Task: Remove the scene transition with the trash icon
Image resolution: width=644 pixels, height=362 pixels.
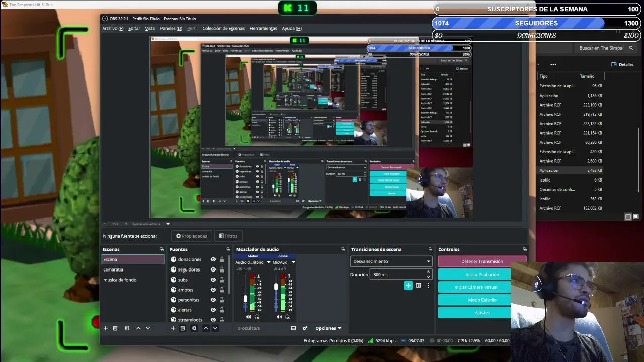Action: pos(418,286)
